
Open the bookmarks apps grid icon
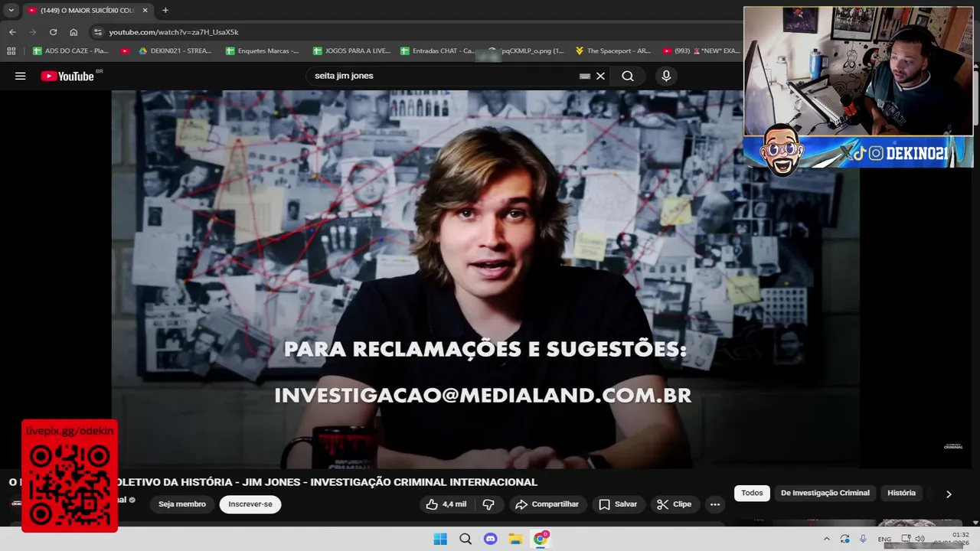pyautogui.click(x=11, y=51)
